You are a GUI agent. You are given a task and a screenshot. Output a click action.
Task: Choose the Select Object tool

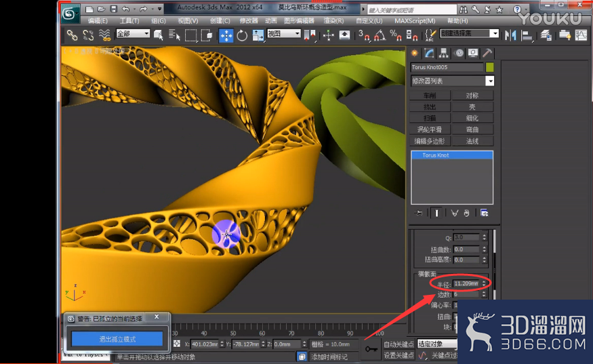[x=158, y=35]
